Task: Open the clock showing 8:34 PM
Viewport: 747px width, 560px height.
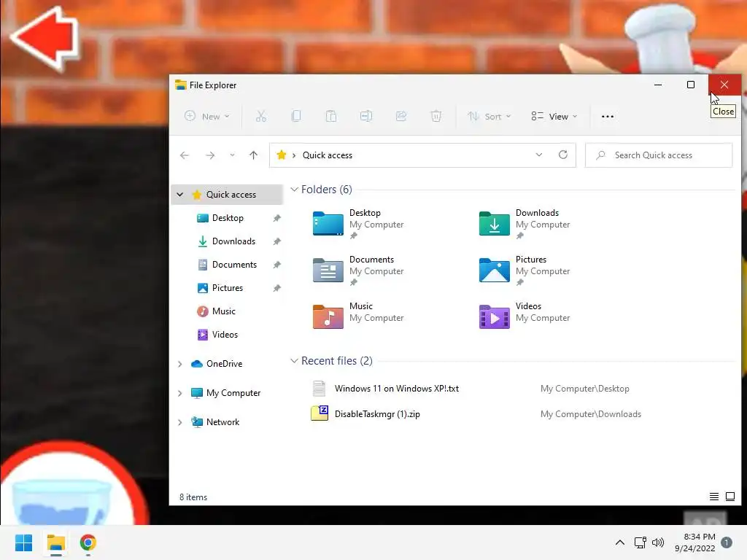Action: tap(694, 542)
